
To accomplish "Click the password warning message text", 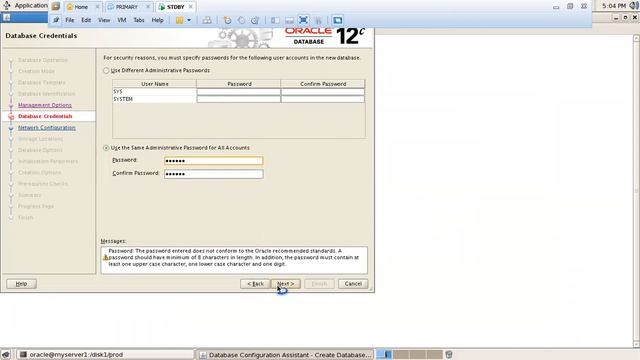I will [x=233, y=258].
